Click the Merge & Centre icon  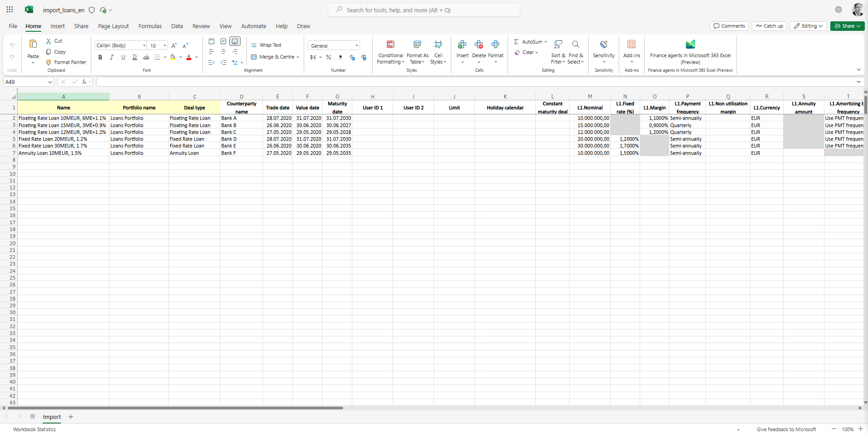click(x=254, y=57)
